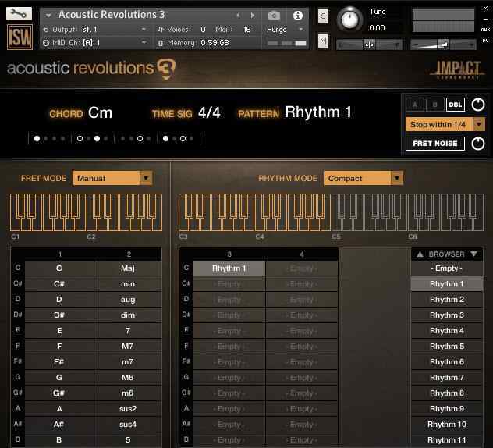The height and width of the screenshot is (448, 493).
Task: Click the Max voices value 16
Action: (x=247, y=29)
